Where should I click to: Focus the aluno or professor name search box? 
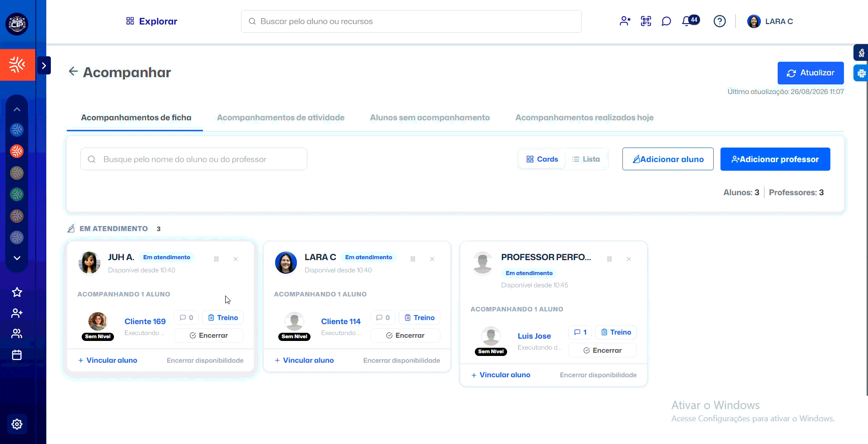click(x=194, y=159)
